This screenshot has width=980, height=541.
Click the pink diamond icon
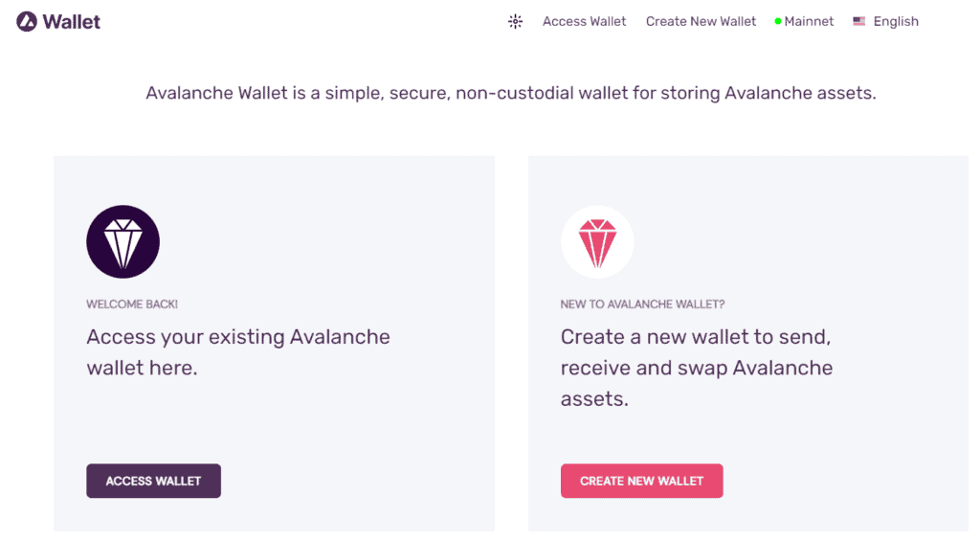point(596,242)
